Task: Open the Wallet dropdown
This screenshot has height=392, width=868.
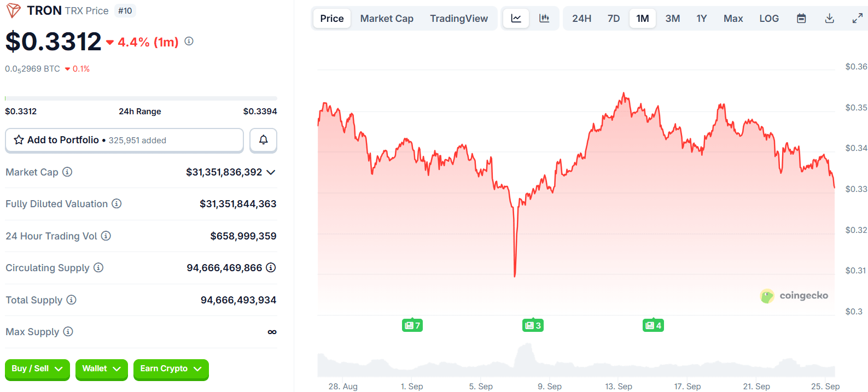Action: tap(101, 369)
